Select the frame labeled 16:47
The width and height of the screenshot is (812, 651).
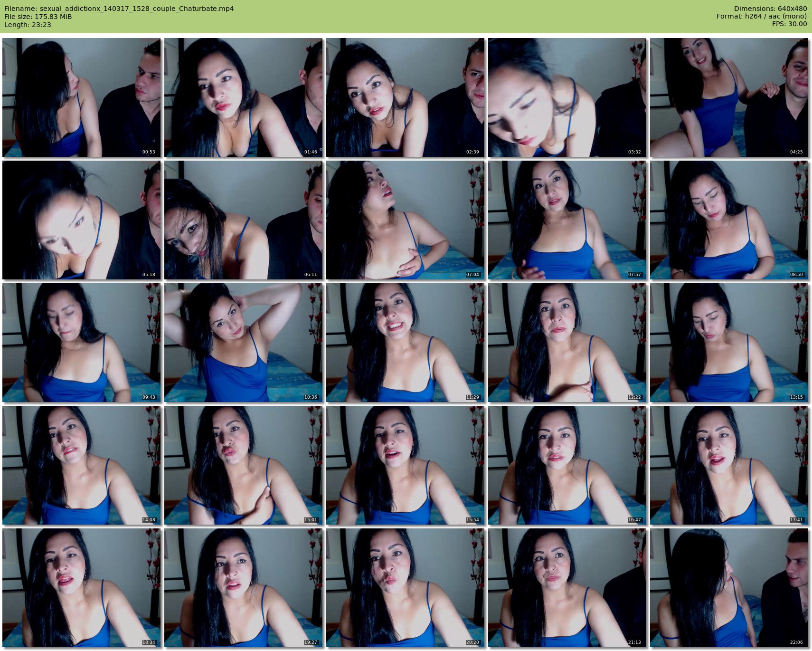(567, 465)
